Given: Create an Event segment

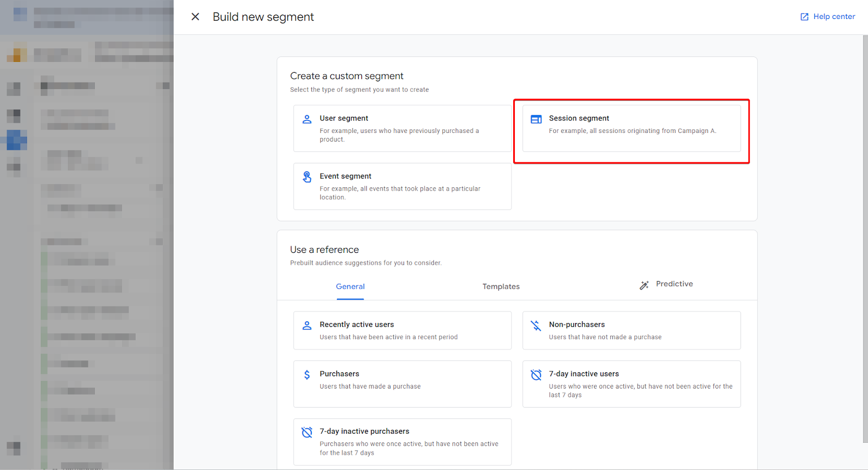Looking at the screenshot, I should (x=402, y=186).
